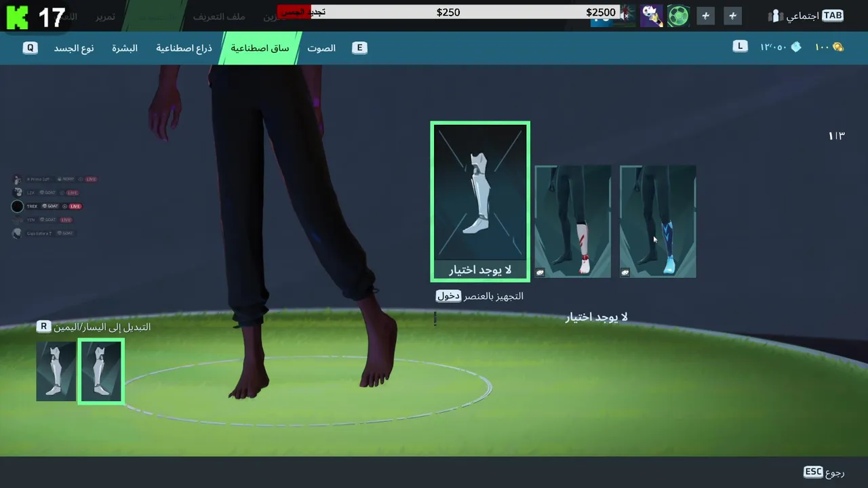The width and height of the screenshot is (868, 488).
Task: Click the دخول equip item button
Action: click(x=448, y=296)
